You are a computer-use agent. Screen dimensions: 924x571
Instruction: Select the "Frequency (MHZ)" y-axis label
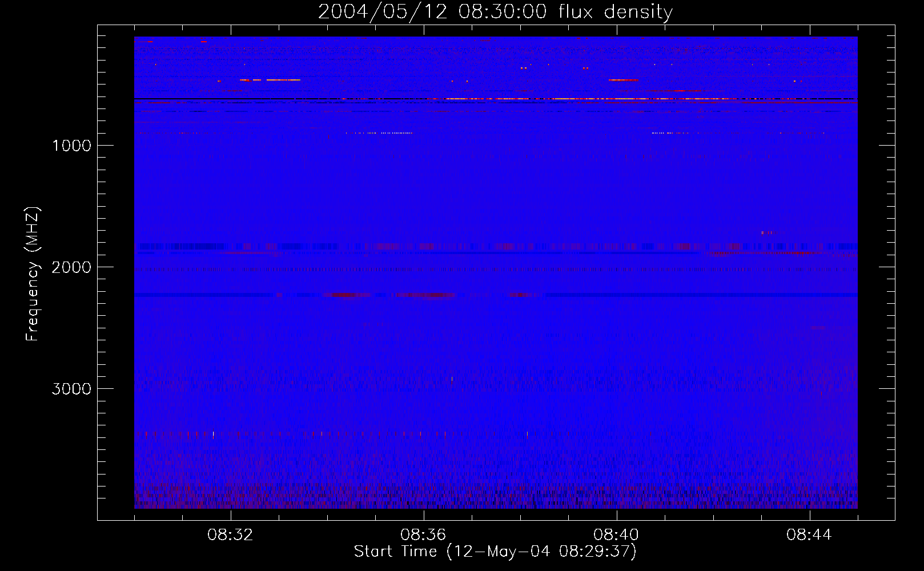(33, 274)
